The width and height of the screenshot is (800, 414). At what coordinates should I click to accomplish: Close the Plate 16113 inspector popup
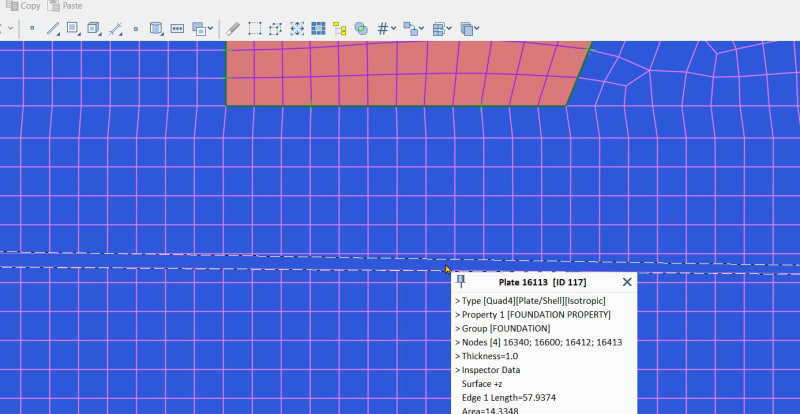point(627,282)
